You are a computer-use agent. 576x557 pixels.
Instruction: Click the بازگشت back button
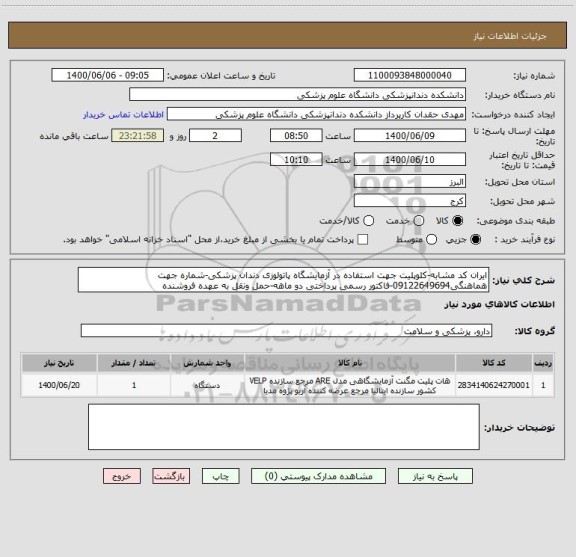[171, 476]
